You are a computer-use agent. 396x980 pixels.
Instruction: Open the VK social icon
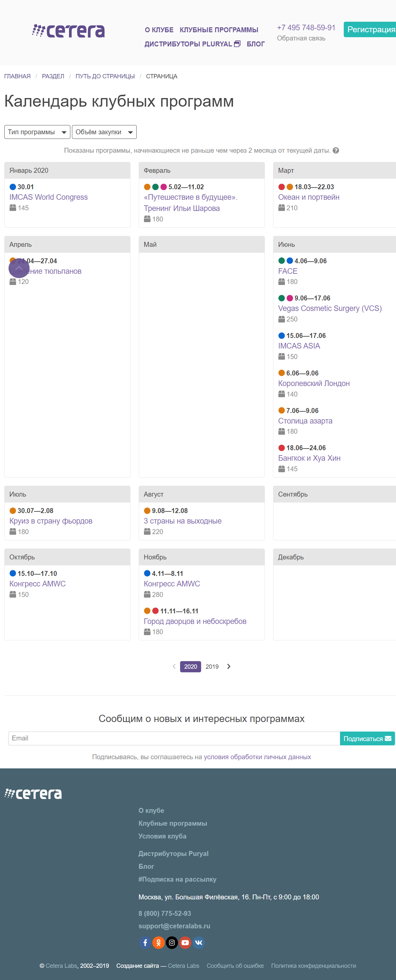tap(198, 942)
